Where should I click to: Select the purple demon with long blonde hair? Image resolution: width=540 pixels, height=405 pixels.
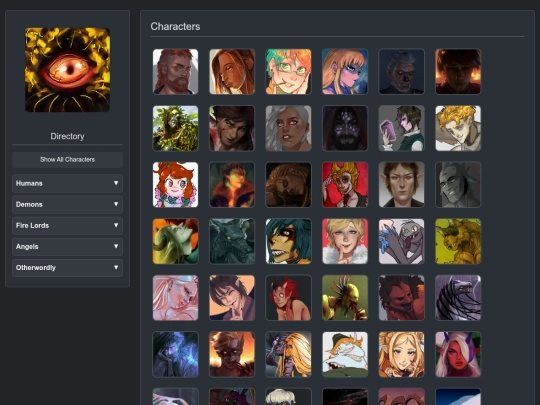[x=288, y=354]
